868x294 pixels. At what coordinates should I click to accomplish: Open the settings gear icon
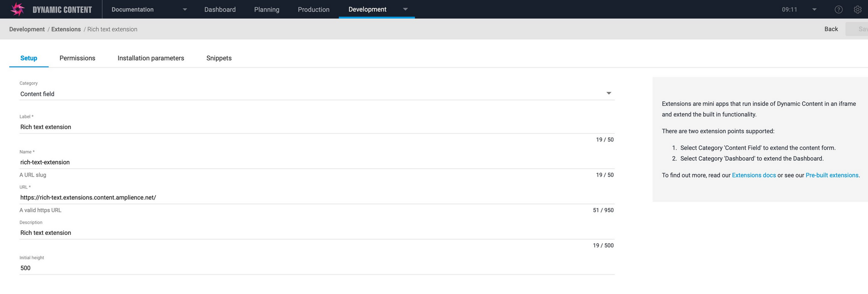coord(857,9)
